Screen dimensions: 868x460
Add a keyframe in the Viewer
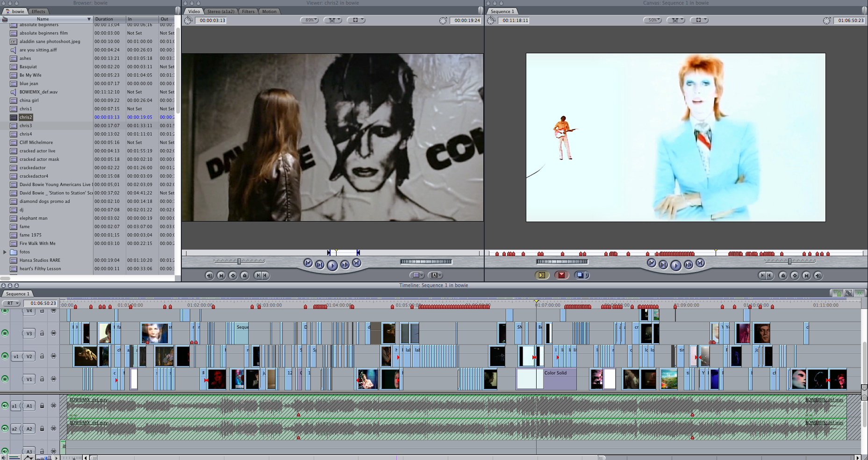click(x=233, y=275)
